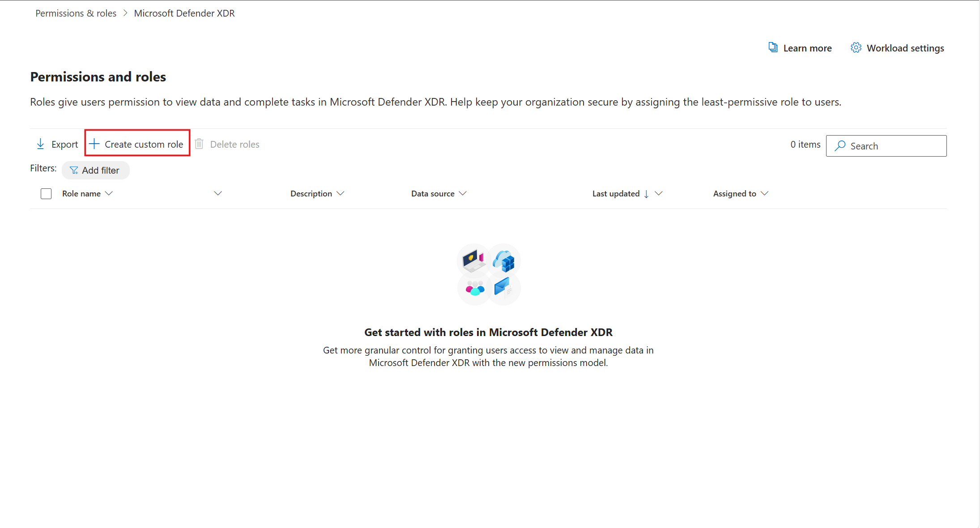This screenshot has height=528, width=980.
Task: Click the plus icon for Create custom role
Action: click(x=94, y=144)
